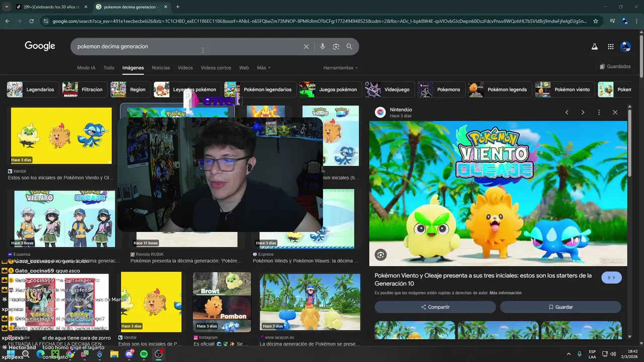Go to Google home logo

click(40, 46)
